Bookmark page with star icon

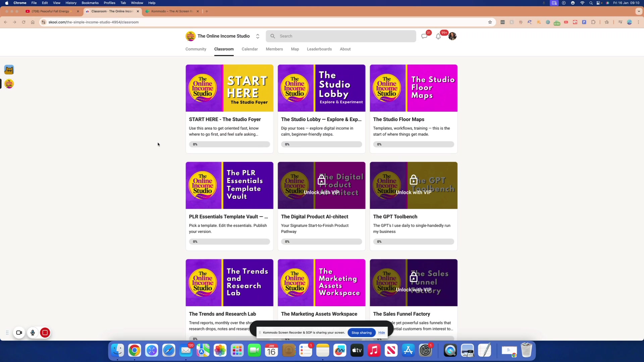point(490,22)
